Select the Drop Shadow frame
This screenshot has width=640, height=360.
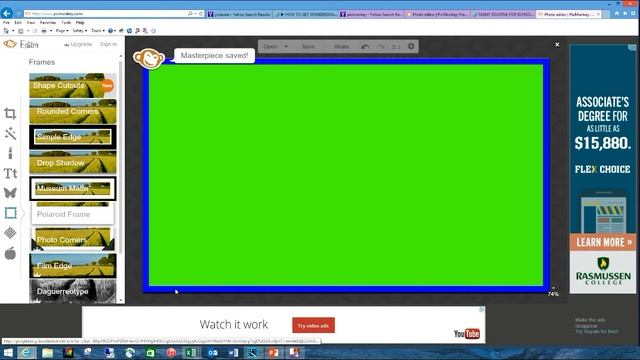pos(73,162)
